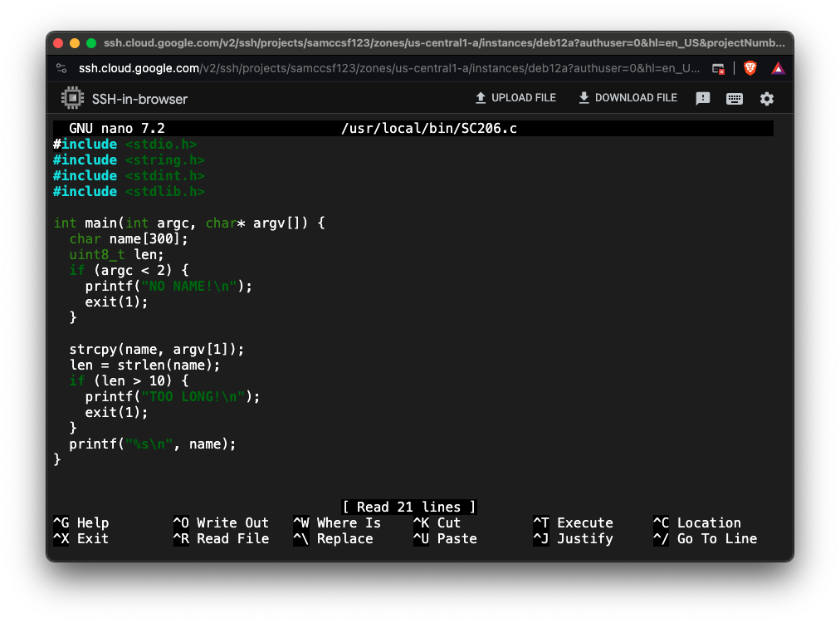Click the DOWNLOAD FILE button
This screenshot has height=623, width=840.
click(x=628, y=98)
